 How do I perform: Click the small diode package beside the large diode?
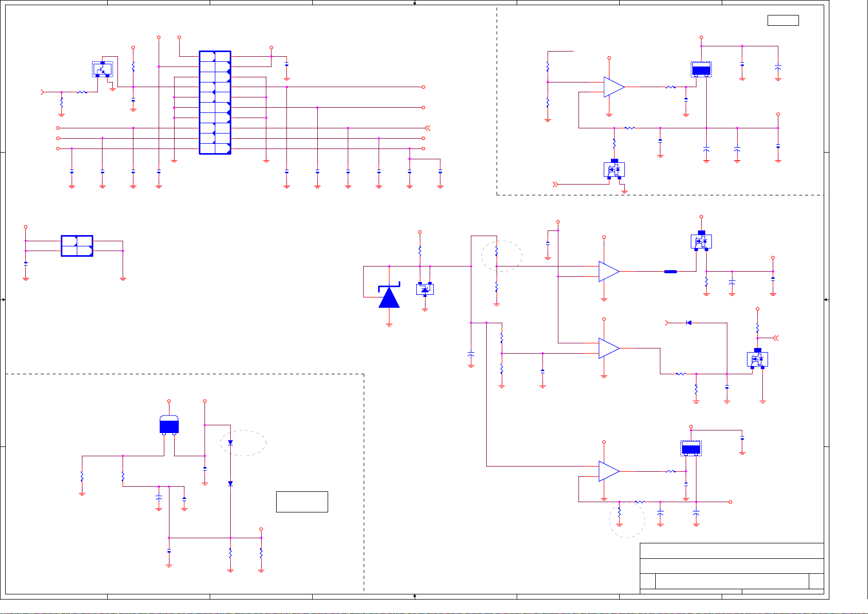[425, 289]
